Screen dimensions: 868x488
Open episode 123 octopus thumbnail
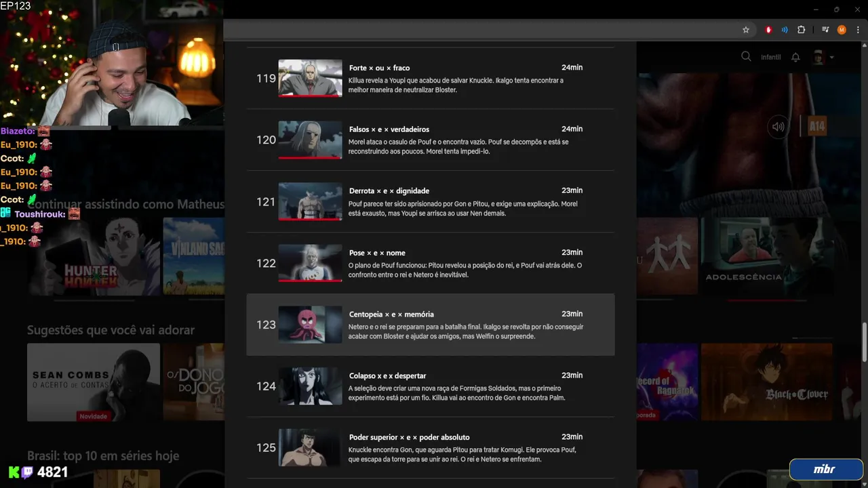click(x=311, y=325)
